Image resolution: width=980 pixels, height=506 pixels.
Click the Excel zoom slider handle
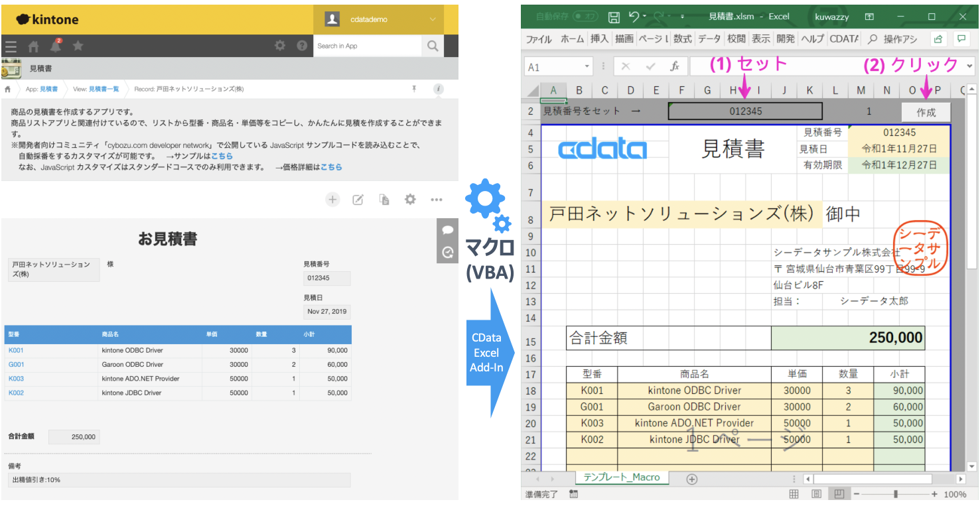coord(896,494)
